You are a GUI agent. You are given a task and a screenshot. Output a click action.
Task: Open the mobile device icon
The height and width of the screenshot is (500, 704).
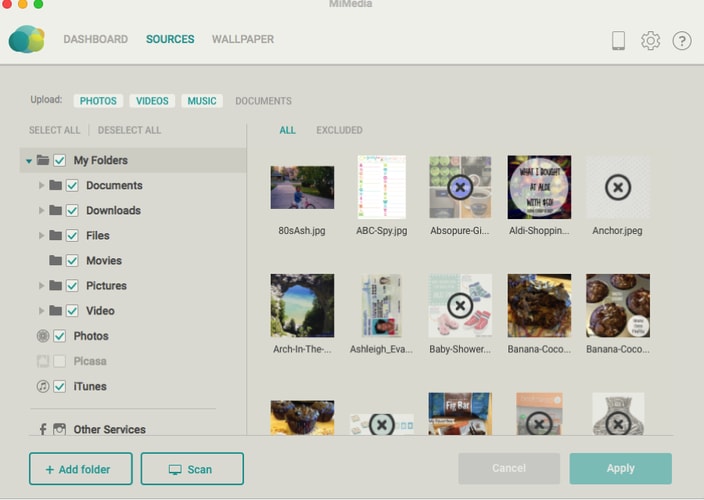click(x=618, y=40)
